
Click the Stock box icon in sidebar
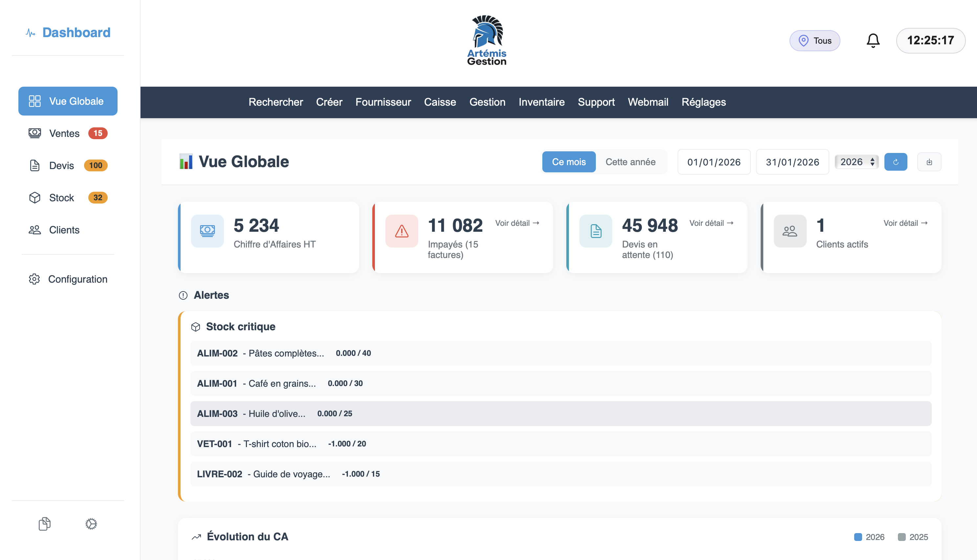tap(34, 198)
